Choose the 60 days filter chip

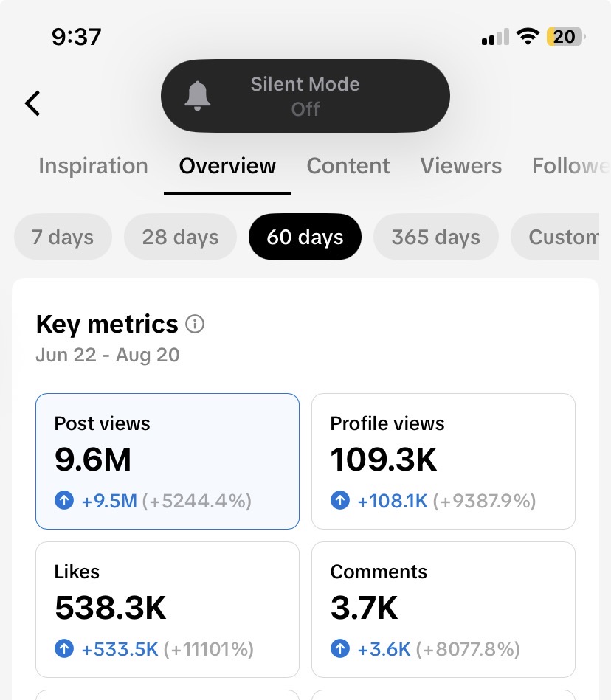[x=305, y=237]
